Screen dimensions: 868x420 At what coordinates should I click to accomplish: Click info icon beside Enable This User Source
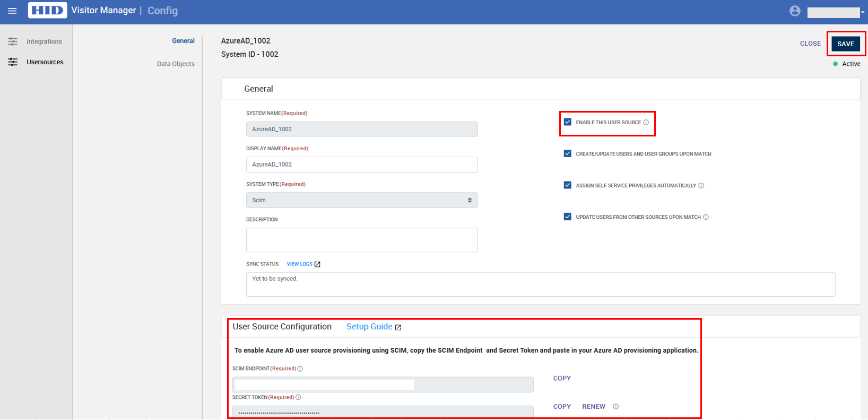point(646,122)
